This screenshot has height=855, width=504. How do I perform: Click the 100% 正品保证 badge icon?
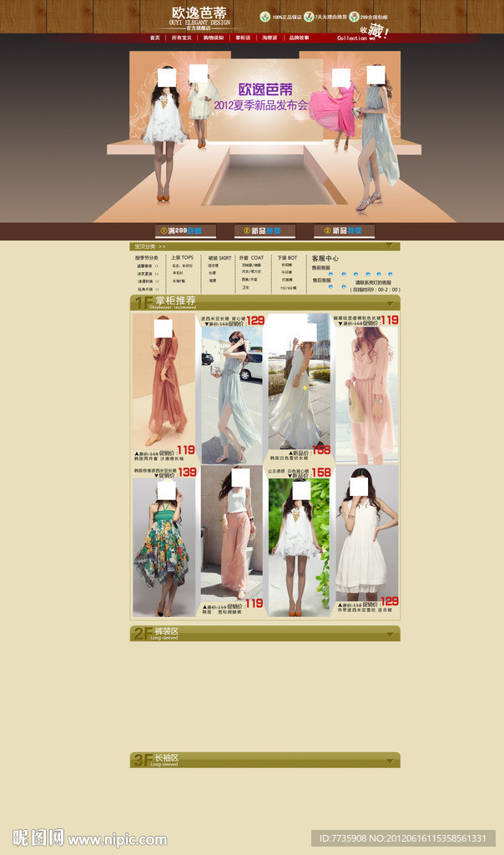click(x=265, y=17)
